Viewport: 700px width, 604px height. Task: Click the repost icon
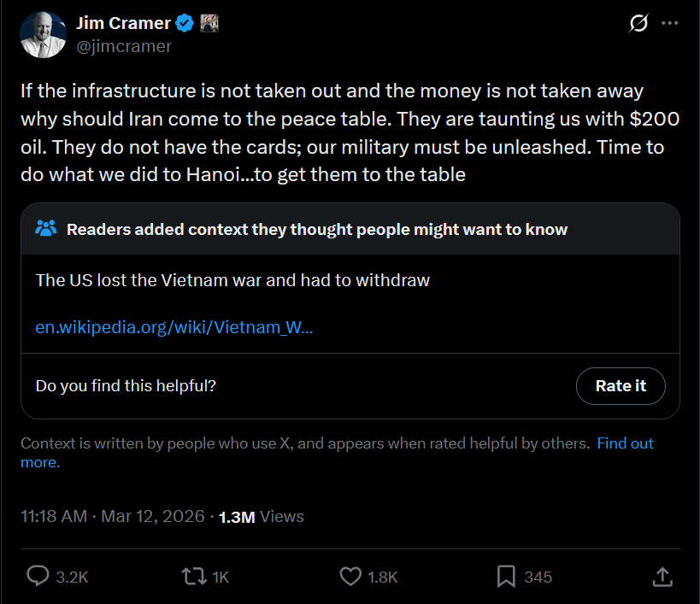pos(195,577)
